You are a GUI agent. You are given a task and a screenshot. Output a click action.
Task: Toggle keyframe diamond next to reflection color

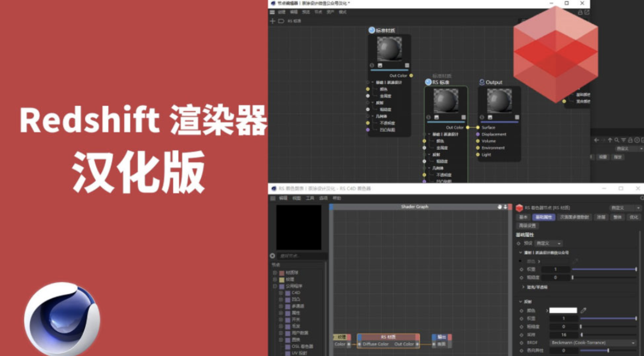[521, 310]
